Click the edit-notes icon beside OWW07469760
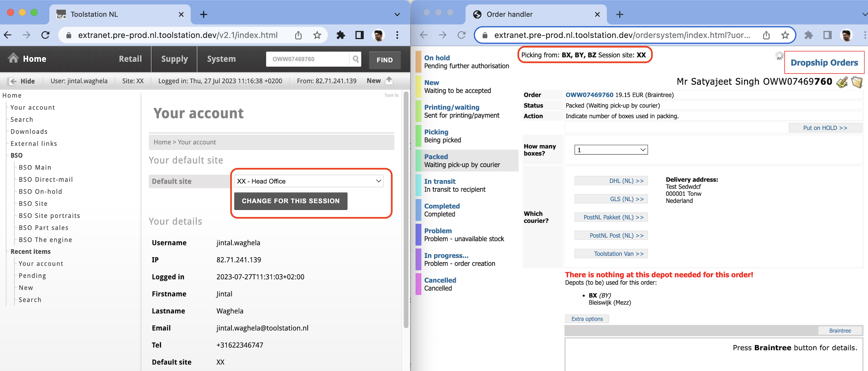This screenshot has height=371, width=868. [x=841, y=82]
